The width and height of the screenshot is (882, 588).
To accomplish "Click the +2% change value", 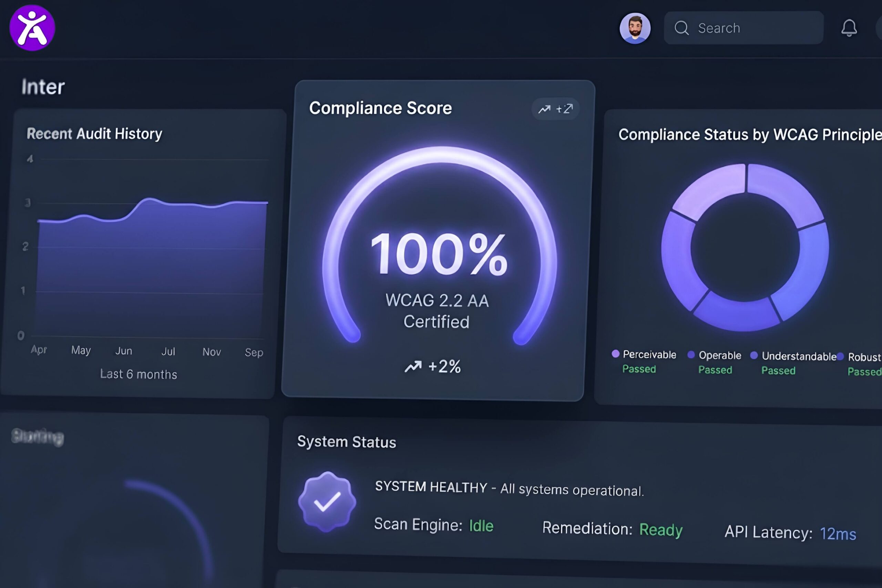I will (x=444, y=367).
